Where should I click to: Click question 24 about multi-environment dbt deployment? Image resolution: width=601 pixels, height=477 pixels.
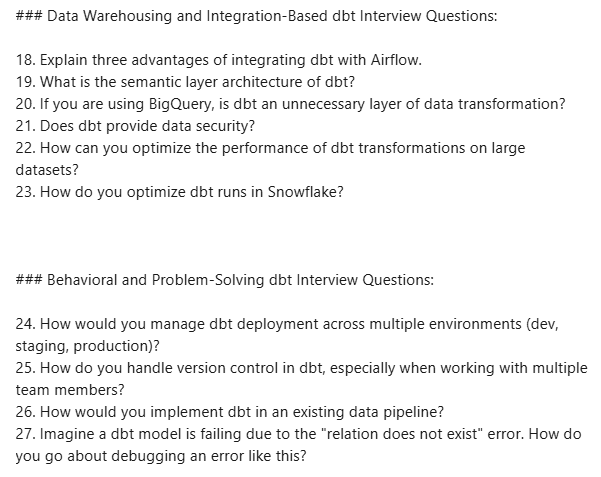290,324
